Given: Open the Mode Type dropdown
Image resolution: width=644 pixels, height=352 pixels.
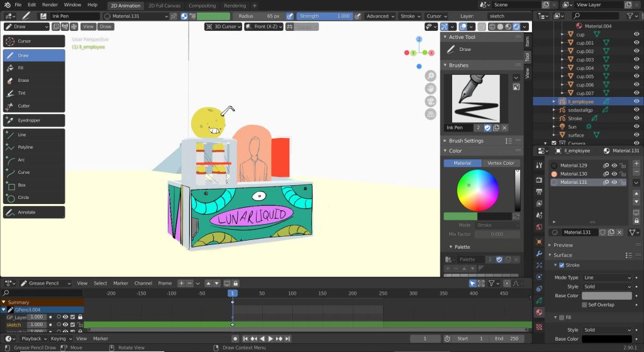Looking at the screenshot, I should [607, 278].
